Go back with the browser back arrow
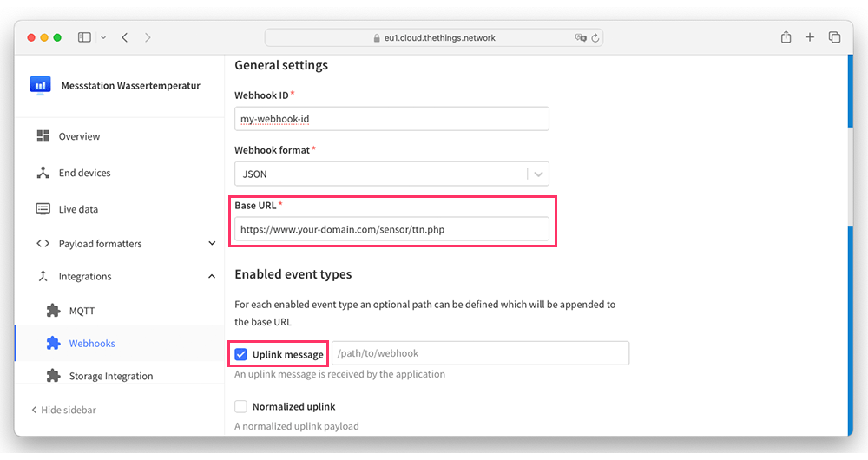Screen dimensions: 868x460 pyautogui.click(x=125, y=37)
